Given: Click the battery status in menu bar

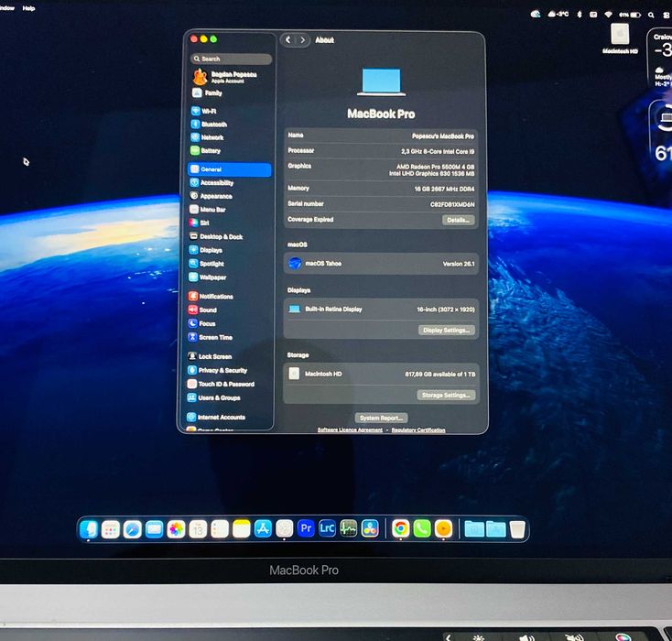Looking at the screenshot, I should [x=630, y=15].
